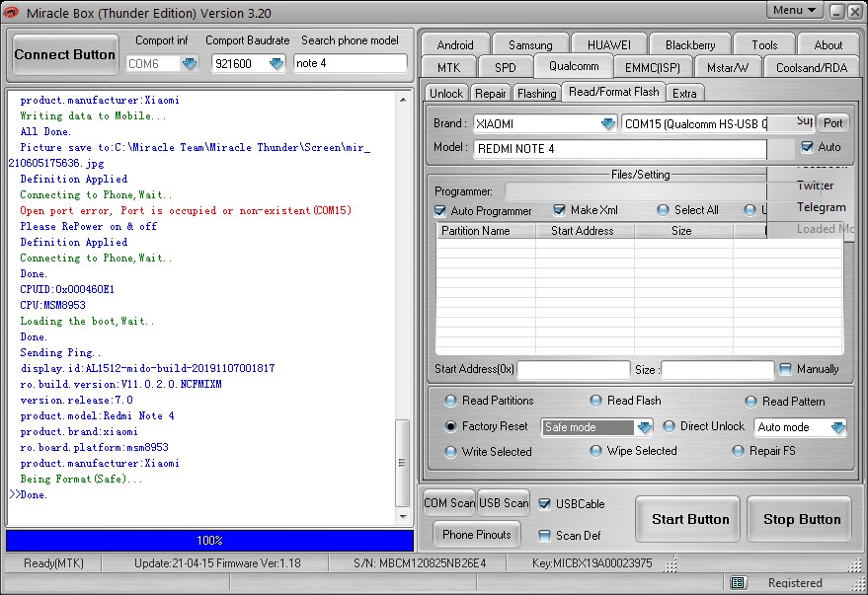Switch to the Samsung tab

(530, 44)
